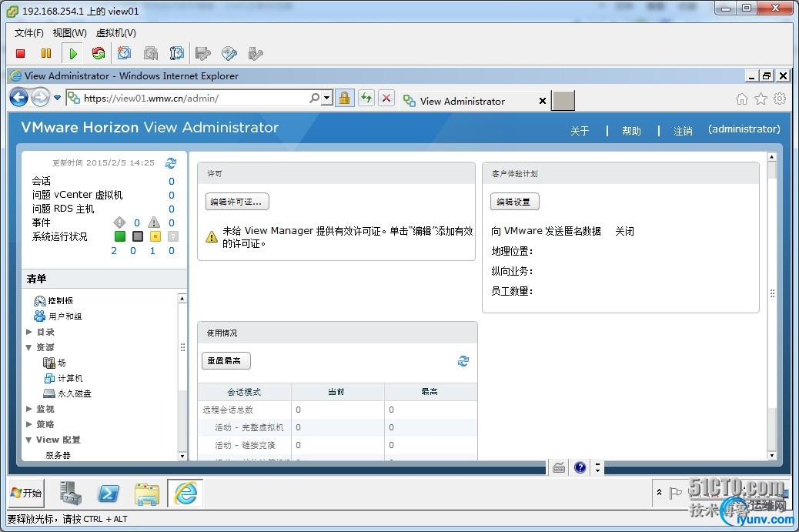Image resolution: width=799 pixels, height=532 pixels.
Task: Click the security lock icon
Action: pyautogui.click(x=345, y=98)
